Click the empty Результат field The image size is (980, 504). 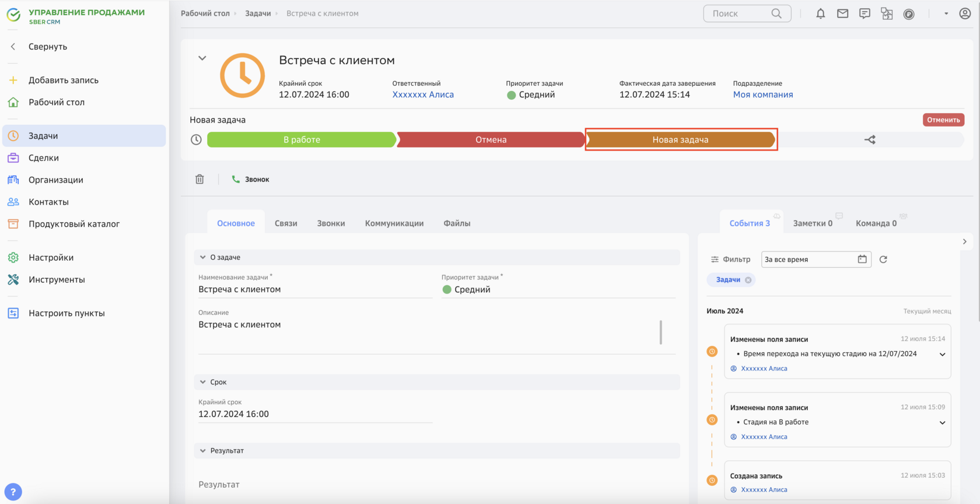pyautogui.click(x=437, y=485)
